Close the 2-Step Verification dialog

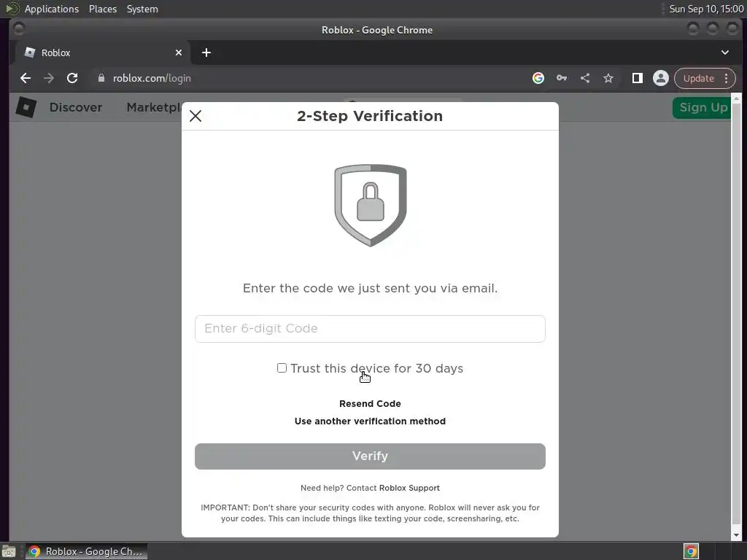click(x=196, y=116)
